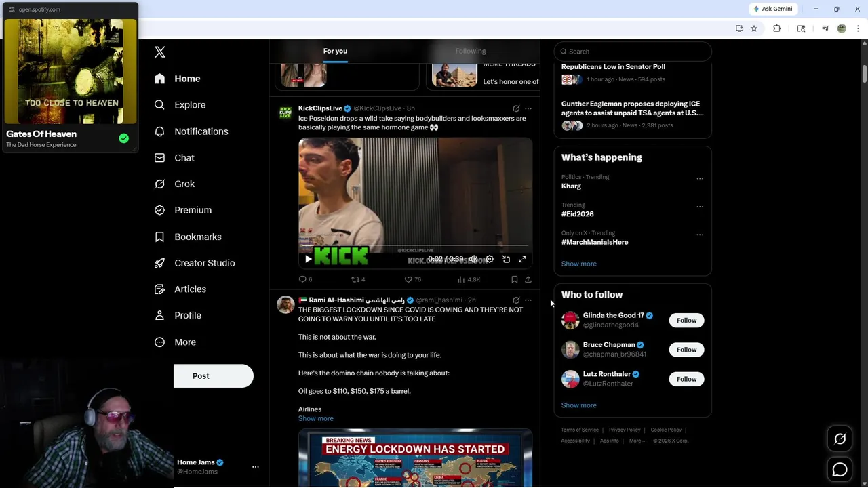Image resolution: width=868 pixels, height=488 pixels.
Task: Open Articles in the sidebar
Action: [x=180, y=289]
